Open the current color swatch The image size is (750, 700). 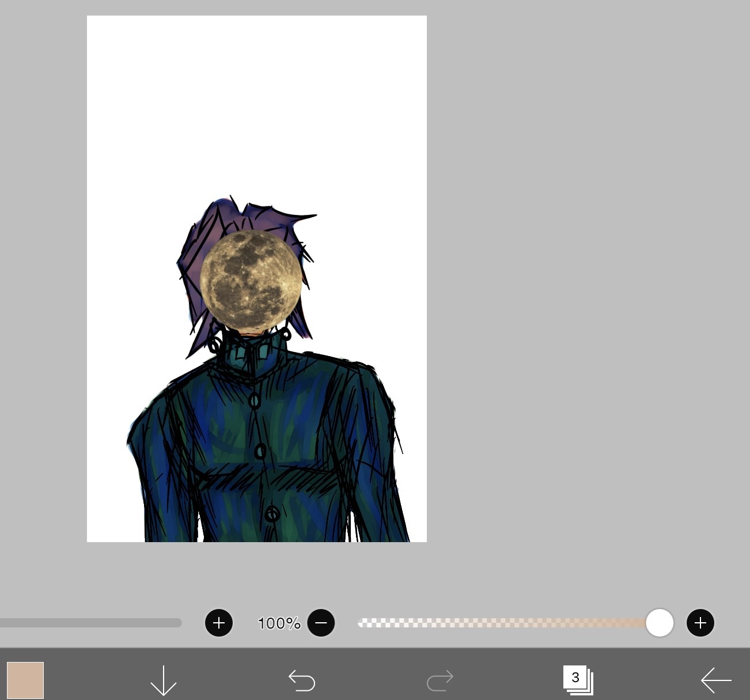[x=25, y=680]
